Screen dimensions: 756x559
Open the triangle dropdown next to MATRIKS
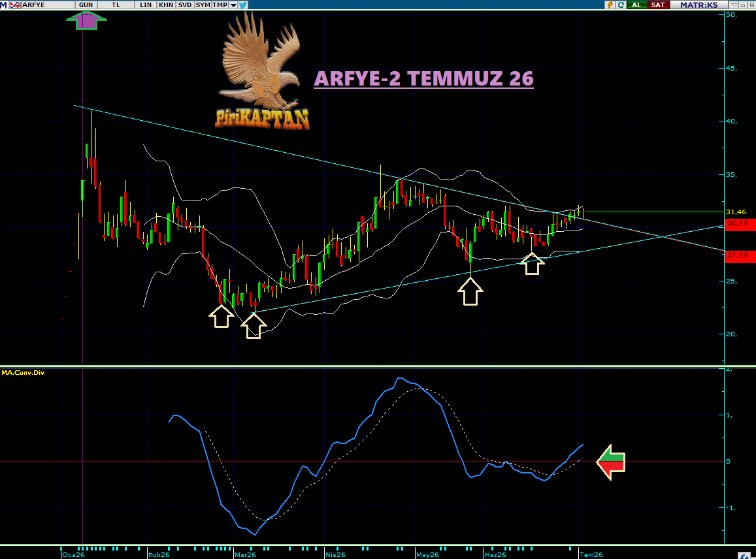point(734,5)
